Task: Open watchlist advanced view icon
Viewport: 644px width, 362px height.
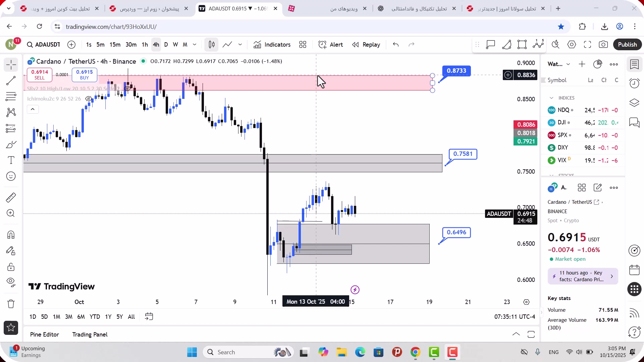Action: pos(598,64)
